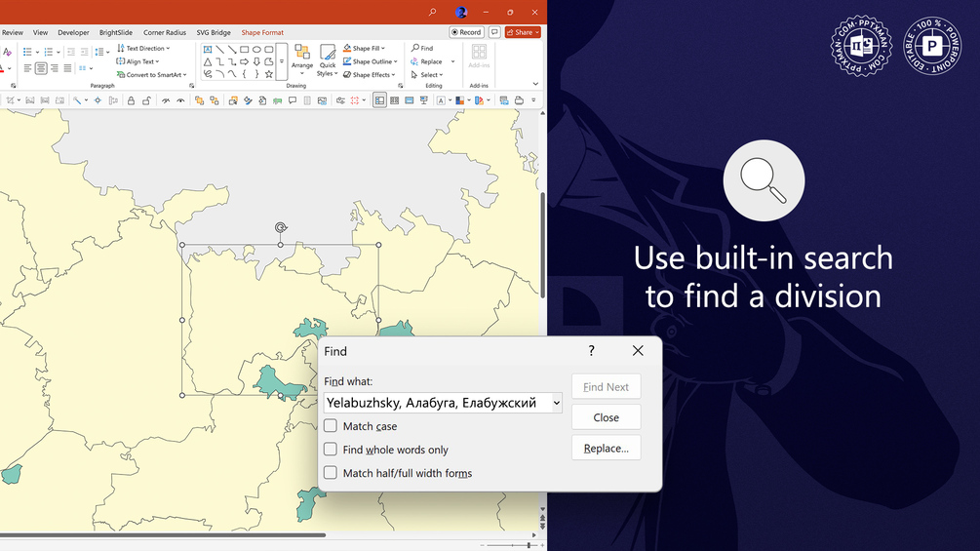The width and height of the screenshot is (980, 551).
Task: Enable Find whole words only
Action: [330, 450]
